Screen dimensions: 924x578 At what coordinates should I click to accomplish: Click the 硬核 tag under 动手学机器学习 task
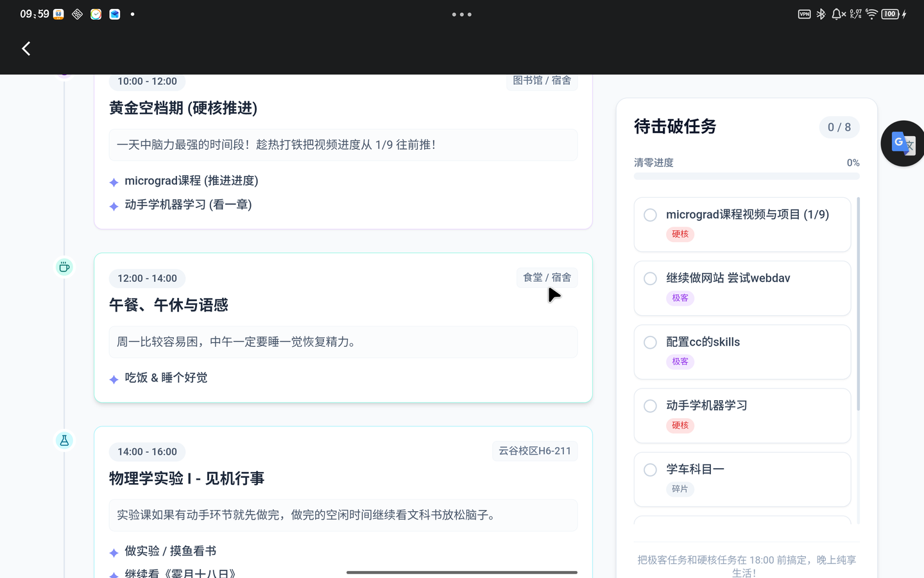(680, 425)
